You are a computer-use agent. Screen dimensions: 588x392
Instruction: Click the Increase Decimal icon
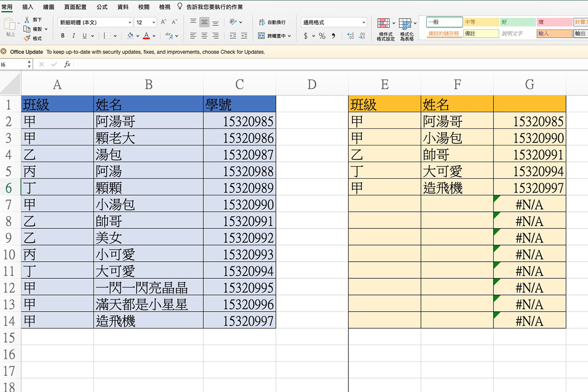tap(350, 35)
